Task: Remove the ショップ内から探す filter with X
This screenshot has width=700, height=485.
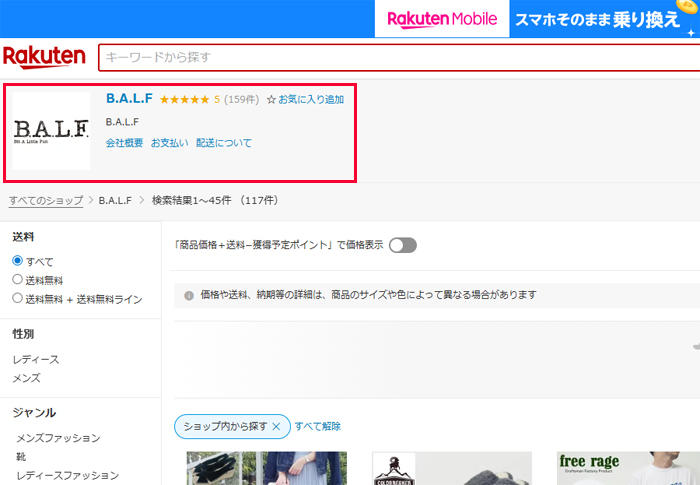Action: tap(276, 426)
